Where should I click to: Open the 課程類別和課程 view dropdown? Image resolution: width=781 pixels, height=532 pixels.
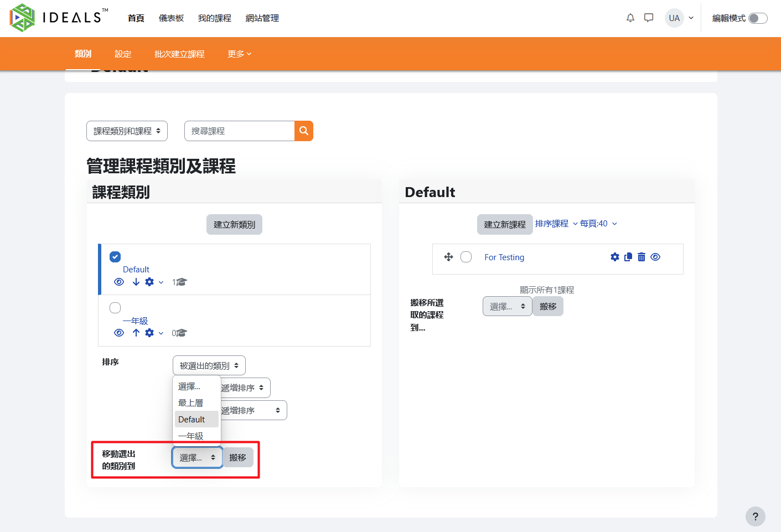[127, 131]
